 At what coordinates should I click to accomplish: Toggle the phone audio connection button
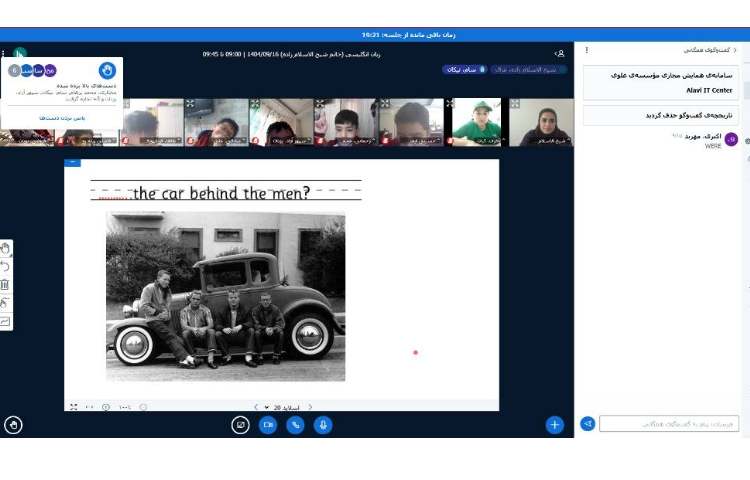click(x=295, y=424)
